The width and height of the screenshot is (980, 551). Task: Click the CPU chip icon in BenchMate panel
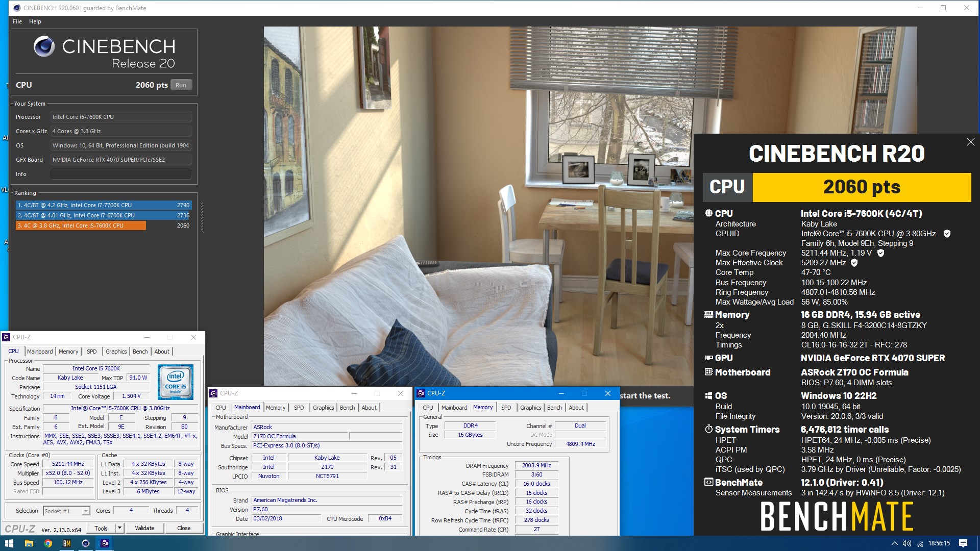(x=708, y=213)
